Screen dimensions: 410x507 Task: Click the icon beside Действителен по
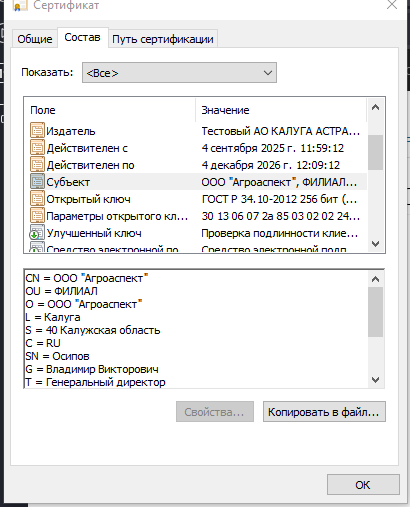(37, 164)
